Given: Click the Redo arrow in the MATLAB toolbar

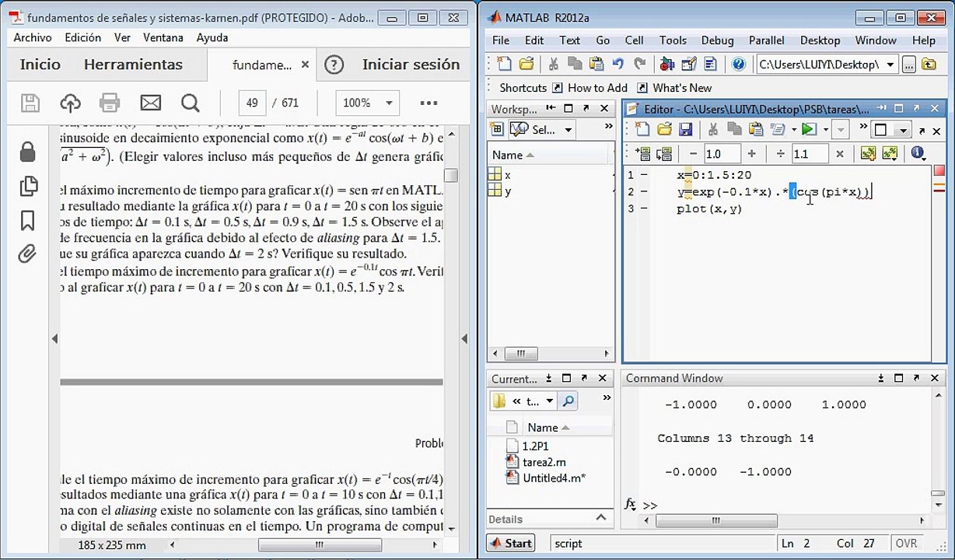Looking at the screenshot, I should coord(639,65).
